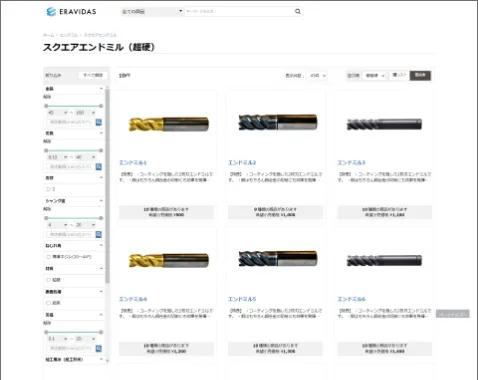This screenshot has height=380, width=478.
Task: Tick the 刃数 "2" checkbox
Action: point(48,189)
